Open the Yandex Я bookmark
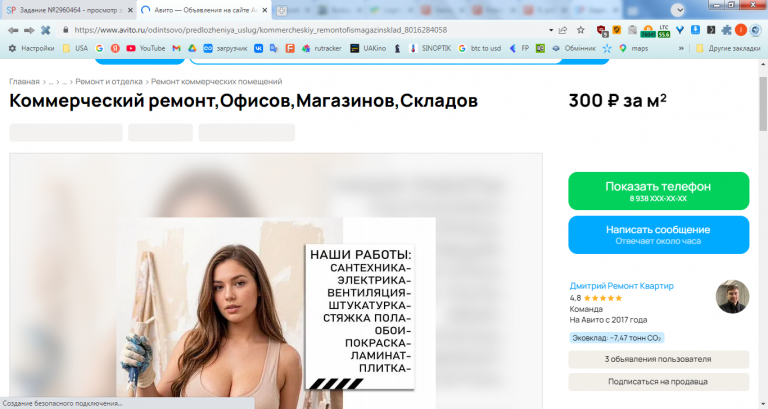 (115, 48)
